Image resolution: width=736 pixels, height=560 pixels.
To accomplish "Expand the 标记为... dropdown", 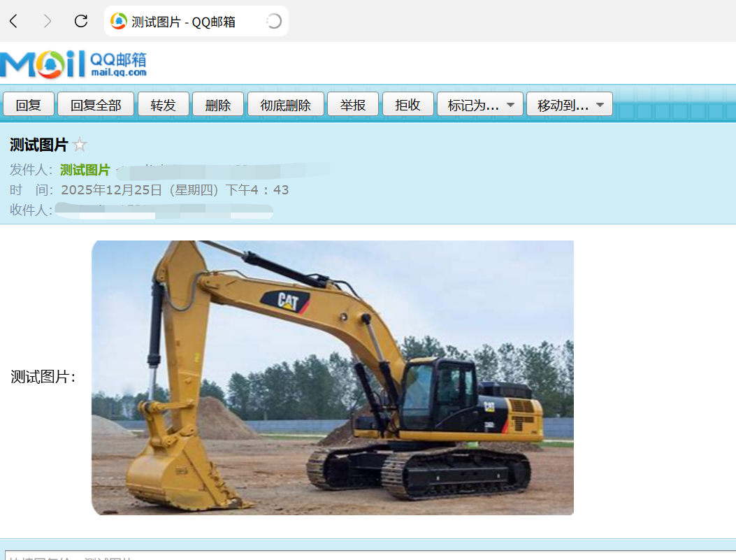I will click(480, 104).
